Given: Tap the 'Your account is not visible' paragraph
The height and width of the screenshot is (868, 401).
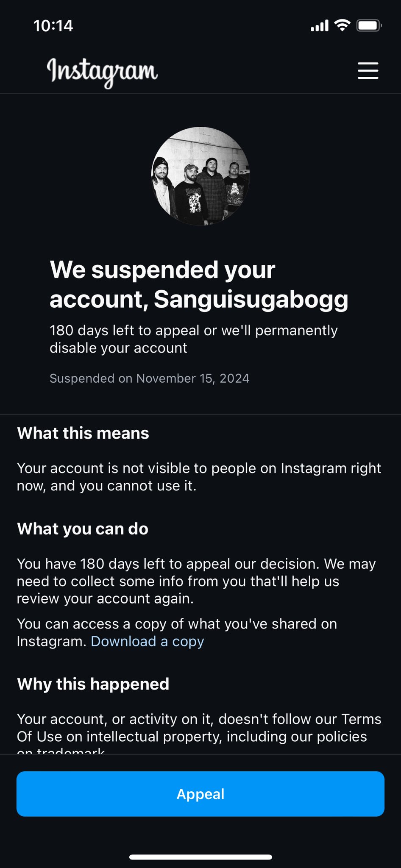Looking at the screenshot, I should (x=199, y=477).
